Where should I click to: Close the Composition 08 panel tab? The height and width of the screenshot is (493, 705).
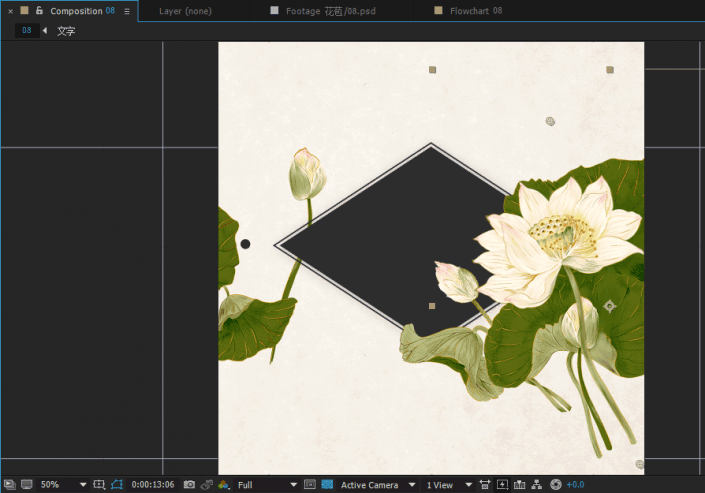click(x=11, y=11)
